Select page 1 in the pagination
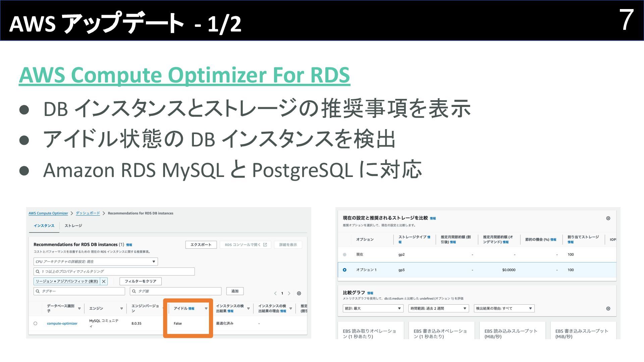Image resolution: width=644 pixels, height=362 pixels. tap(282, 293)
